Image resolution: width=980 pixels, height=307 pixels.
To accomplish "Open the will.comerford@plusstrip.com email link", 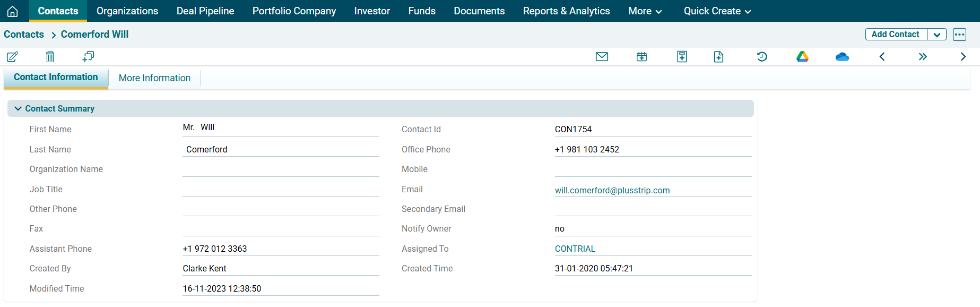I will pyautogui.click(x=612, y=190).
